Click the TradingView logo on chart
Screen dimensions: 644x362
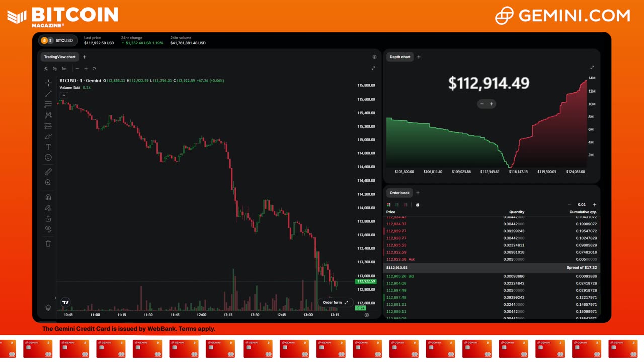[65, 302]
